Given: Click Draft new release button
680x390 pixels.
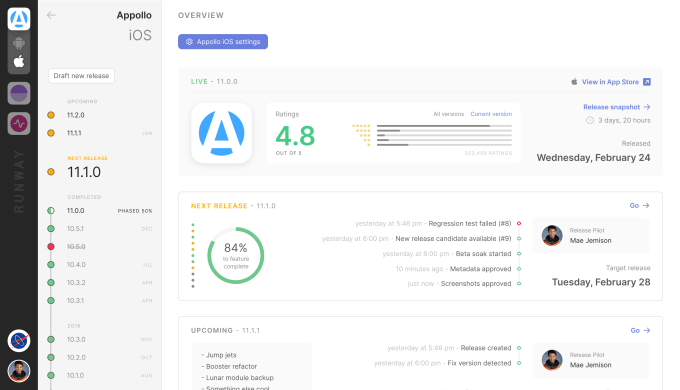Looking at the screenshot, I should tap(81, 76).
